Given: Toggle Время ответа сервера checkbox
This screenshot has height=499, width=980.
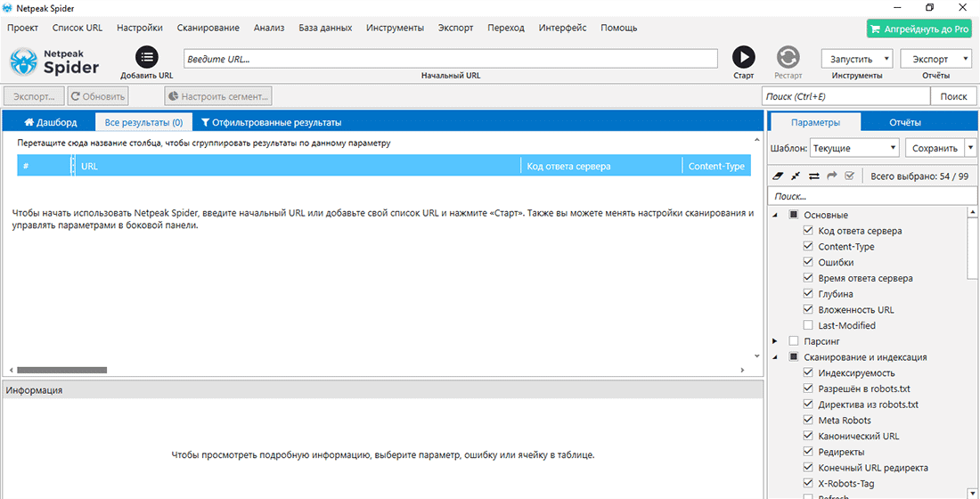Looking at the screenshot, I should [x=808, y=278].
